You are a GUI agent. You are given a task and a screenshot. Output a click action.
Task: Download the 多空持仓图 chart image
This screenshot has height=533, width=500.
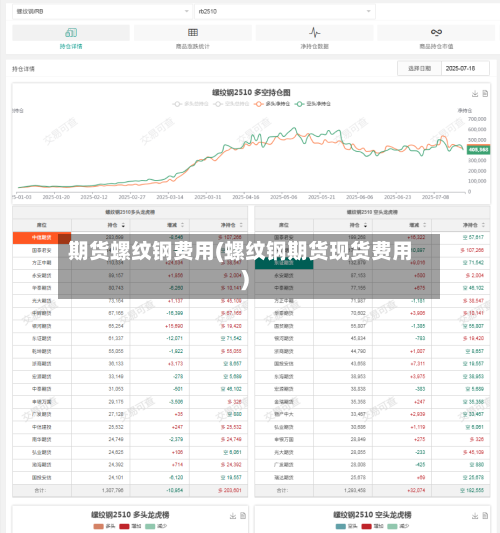click(475, 94)
